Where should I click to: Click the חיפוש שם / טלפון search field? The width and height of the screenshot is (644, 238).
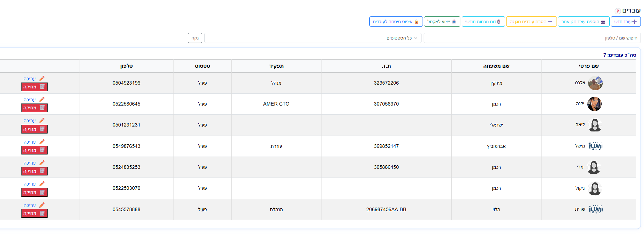[532, 38]
